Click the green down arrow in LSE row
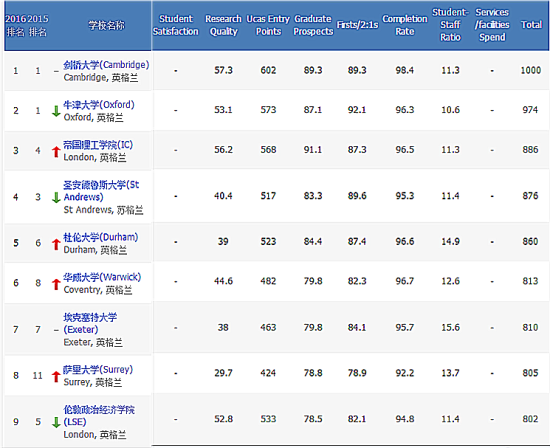Screen dimensions: 550x448 coord(56,422)
